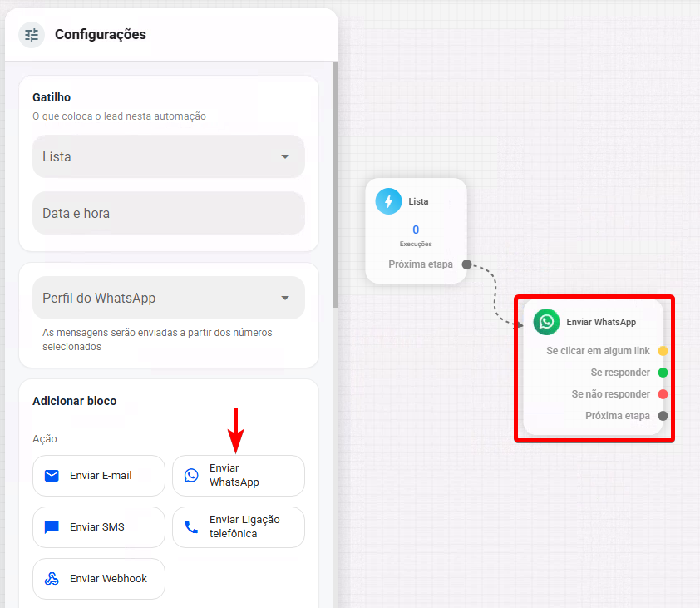Click the Execuções label on Lista node
Screen dimensions: 700x608
coord(416,244)
